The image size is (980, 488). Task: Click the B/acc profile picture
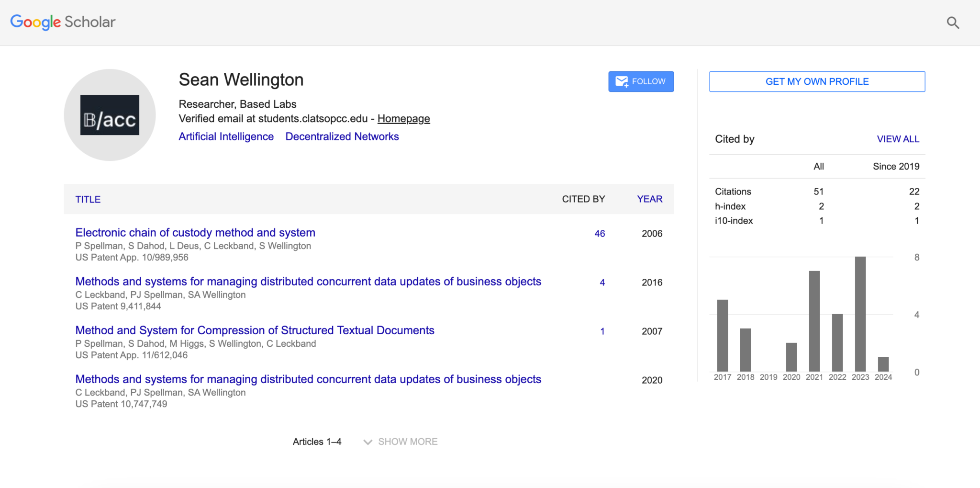point(110,115)
